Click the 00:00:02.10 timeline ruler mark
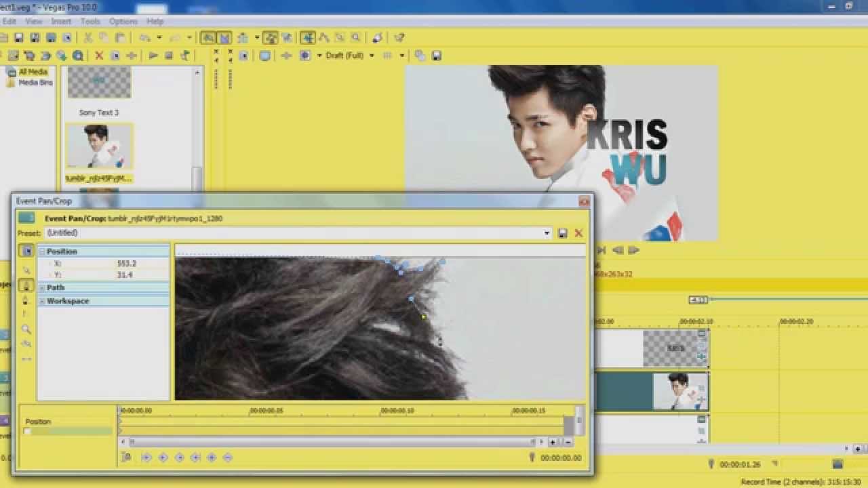Viewport: 868px width, 488px height. tap(696, 321)
